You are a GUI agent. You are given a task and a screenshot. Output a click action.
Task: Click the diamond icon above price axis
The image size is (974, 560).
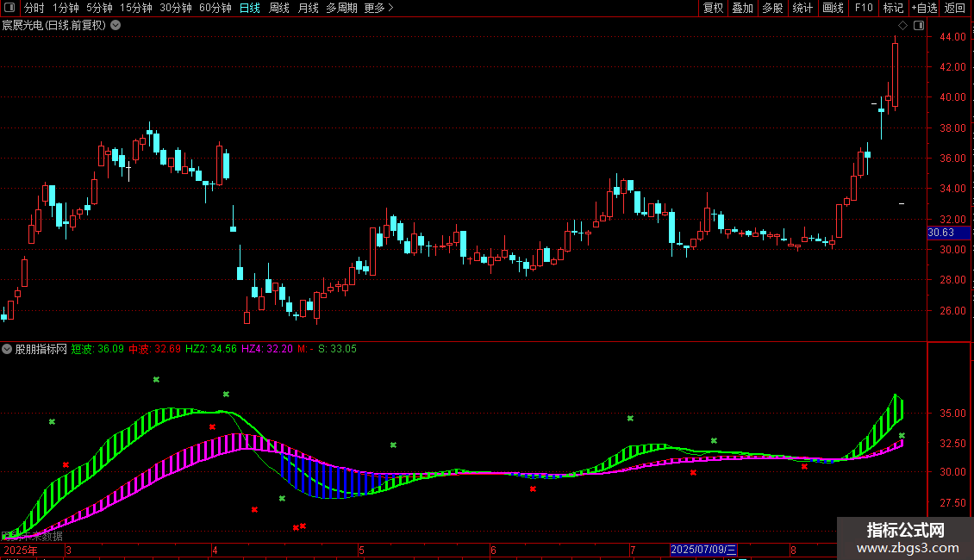[902, 26]
